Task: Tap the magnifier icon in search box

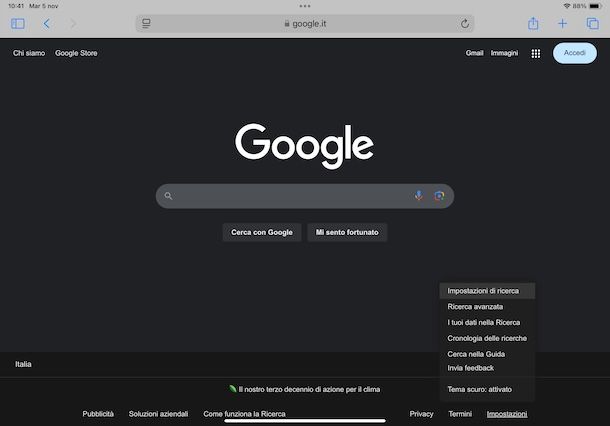Action: (168, 196)
